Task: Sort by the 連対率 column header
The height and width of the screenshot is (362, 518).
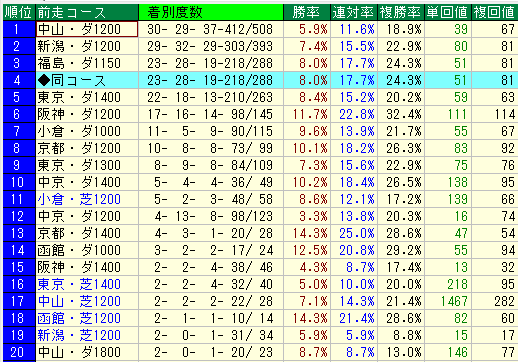Action: (x=354, y=12)
